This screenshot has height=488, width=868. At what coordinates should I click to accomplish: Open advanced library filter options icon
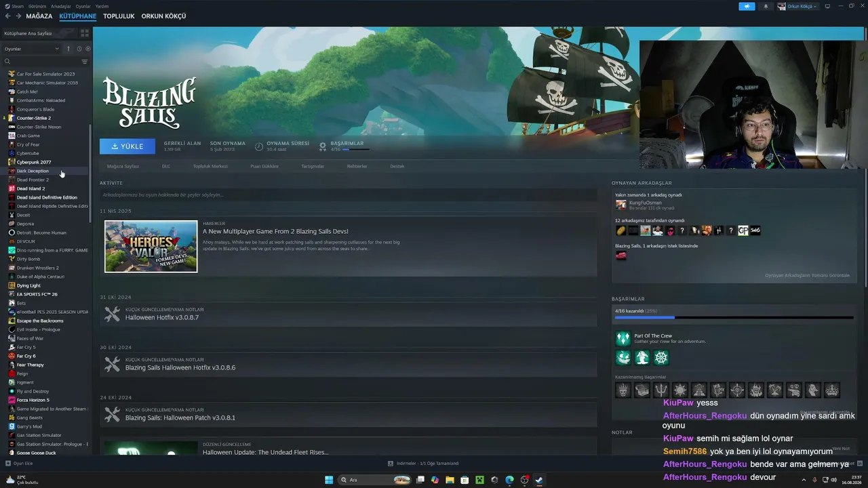pyautogui.click(x=85, y=62)
